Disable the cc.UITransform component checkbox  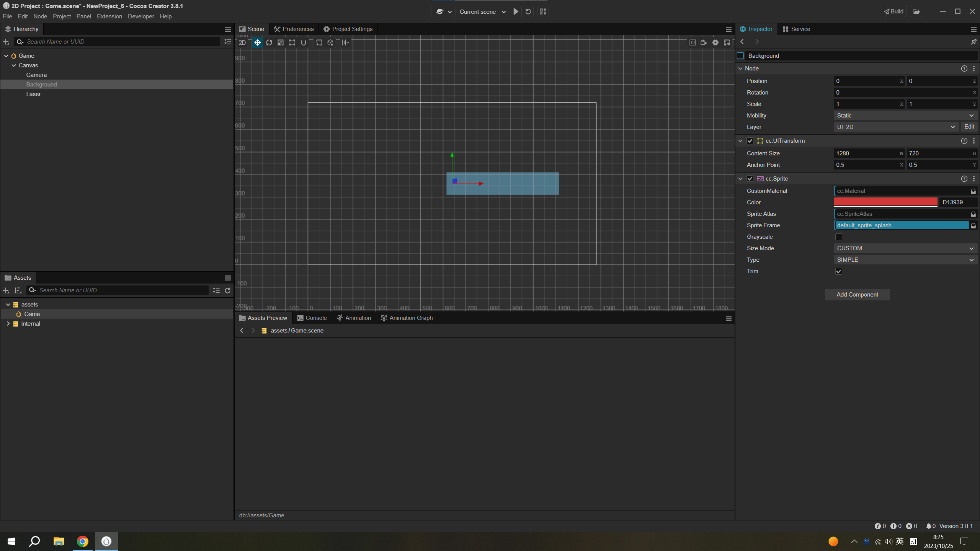tap(750, 140)
